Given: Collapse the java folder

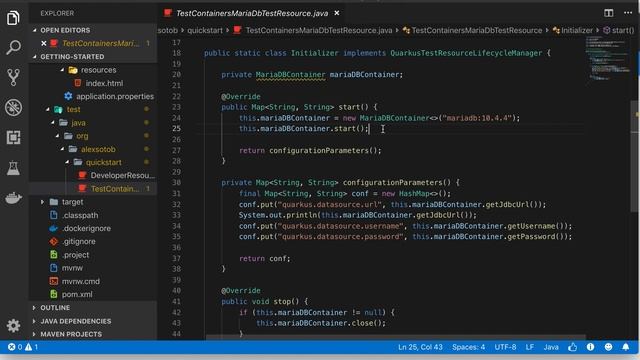Looking at the screenshot, I should click(x=53, y=122).
